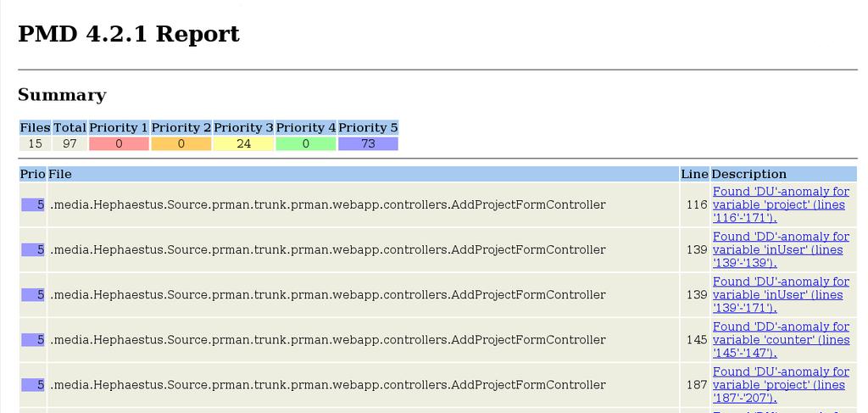The height and width of the screenshot is (413, 868).
Task: Click the Priority 5 header in Summary
Action: (x=368, y=128)
